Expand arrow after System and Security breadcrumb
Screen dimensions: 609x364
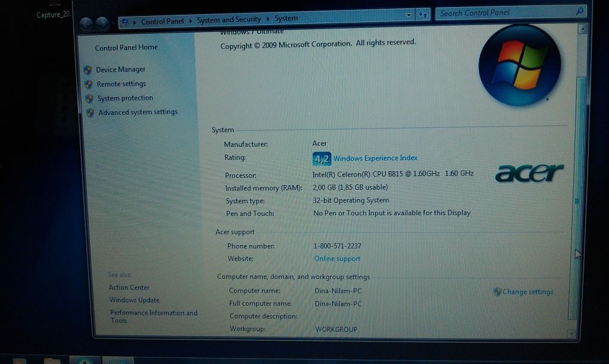(268, 18)
